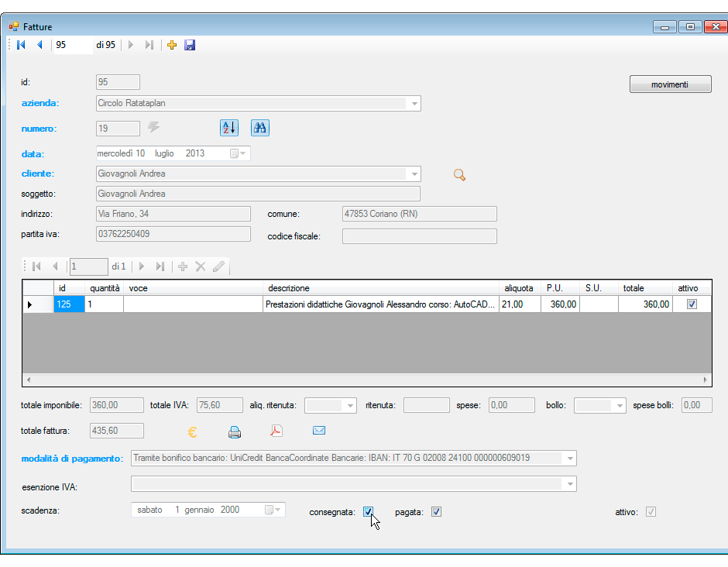The image size is (728, 567).
Task: Click the empty codice fiscale field
Action: [x=420, y=236]
